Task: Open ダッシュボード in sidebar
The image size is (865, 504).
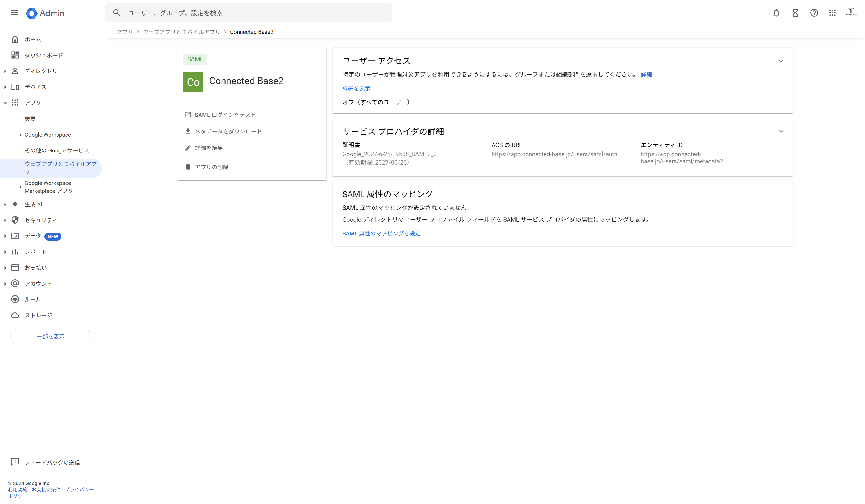Action: [x=44, y=55]
